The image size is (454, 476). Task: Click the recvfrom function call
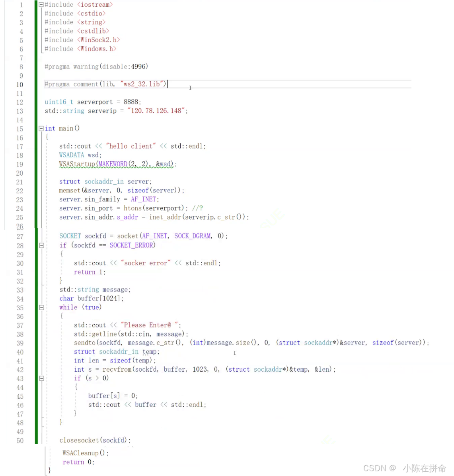coord(117,369)
